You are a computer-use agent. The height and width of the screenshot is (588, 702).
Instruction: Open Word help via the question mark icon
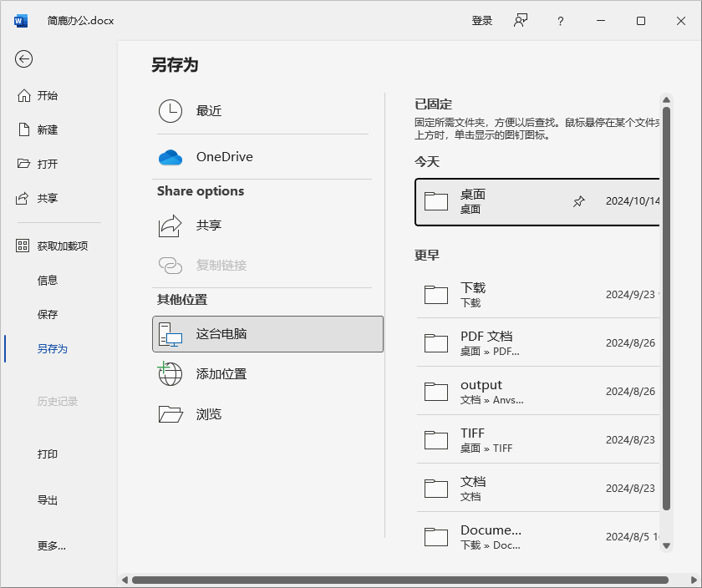[x=560, y=21]
